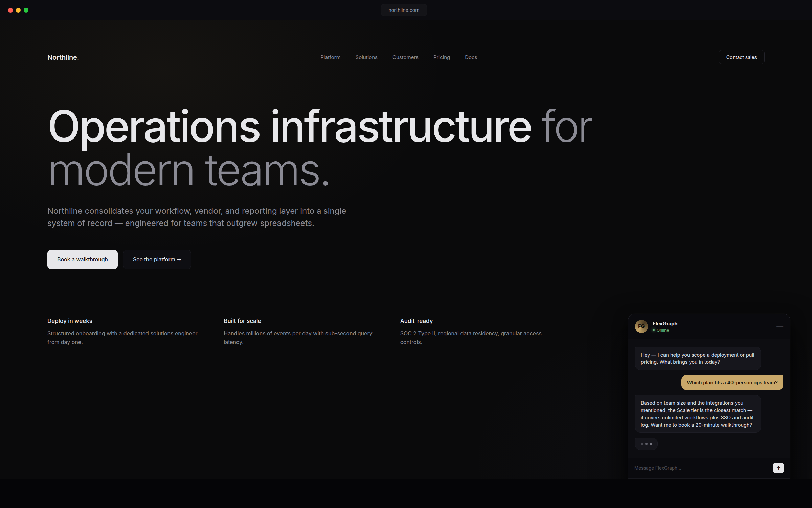Click the 40-person ops team message bubble
Image resolution: width=812 pixels, height=508 pixels.
tap(732, 383)
